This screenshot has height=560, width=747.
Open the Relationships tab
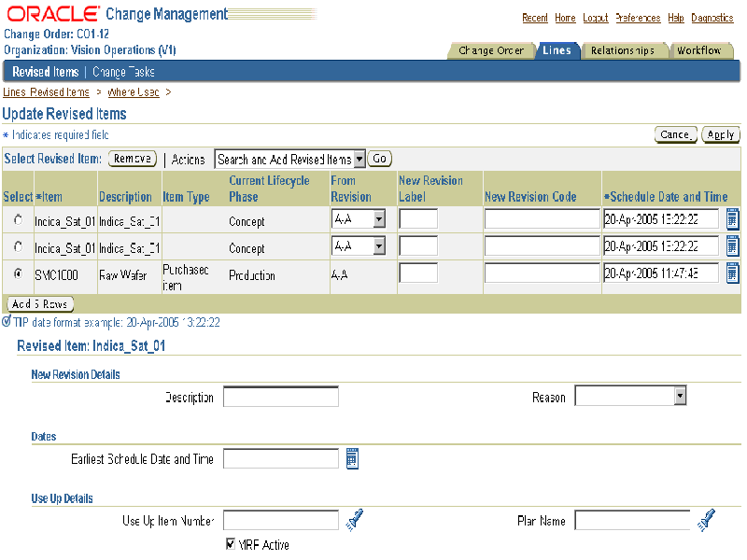tap(623, 50)
